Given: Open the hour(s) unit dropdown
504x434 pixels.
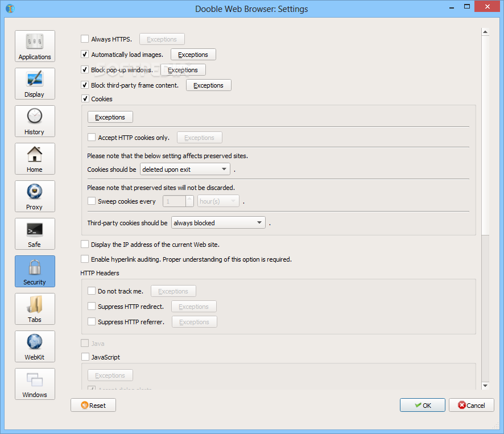Looking at the screenshot, I should pyautogui.click(x=218, y=201).
